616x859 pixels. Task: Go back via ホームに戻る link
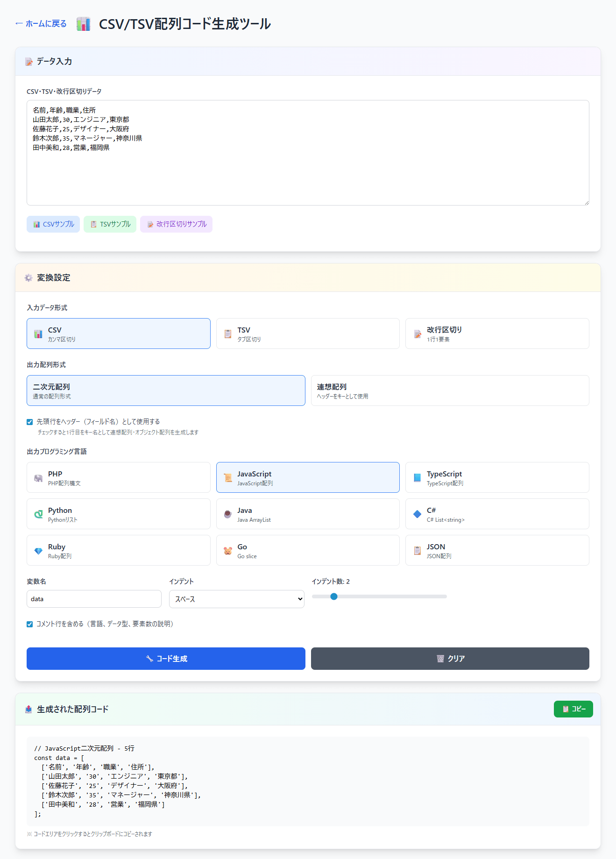pos(41,24)
